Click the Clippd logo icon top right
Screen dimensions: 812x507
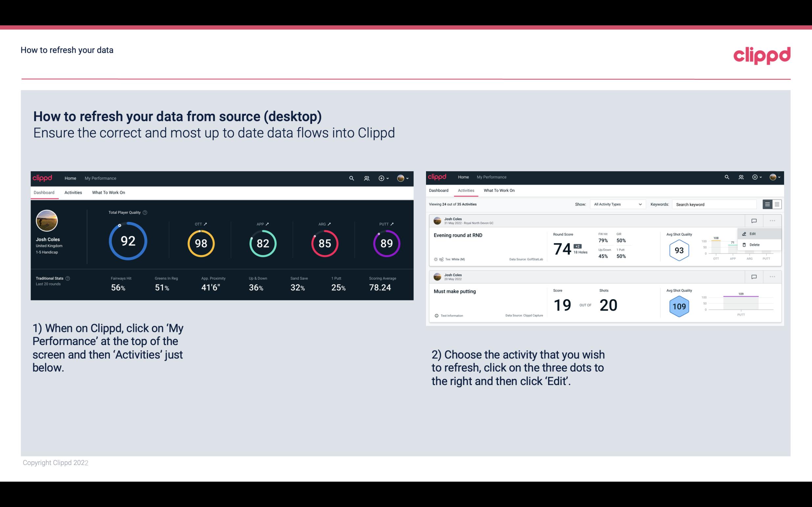[762, 54]
